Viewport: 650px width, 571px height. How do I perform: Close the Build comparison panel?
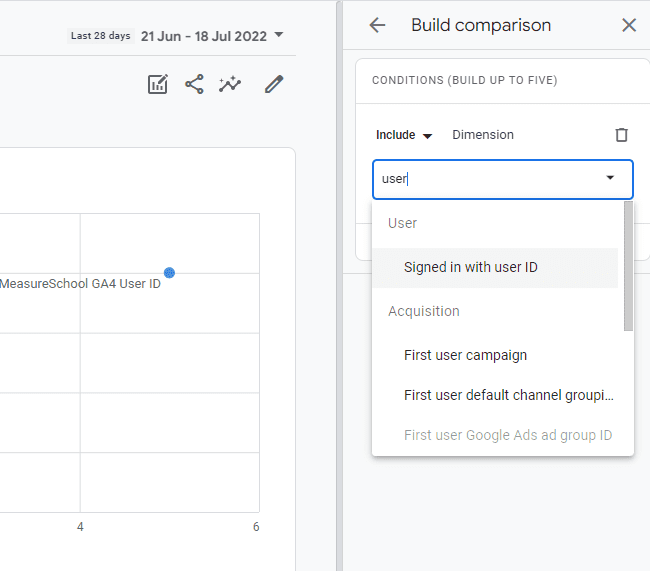[x=629, y=25]
